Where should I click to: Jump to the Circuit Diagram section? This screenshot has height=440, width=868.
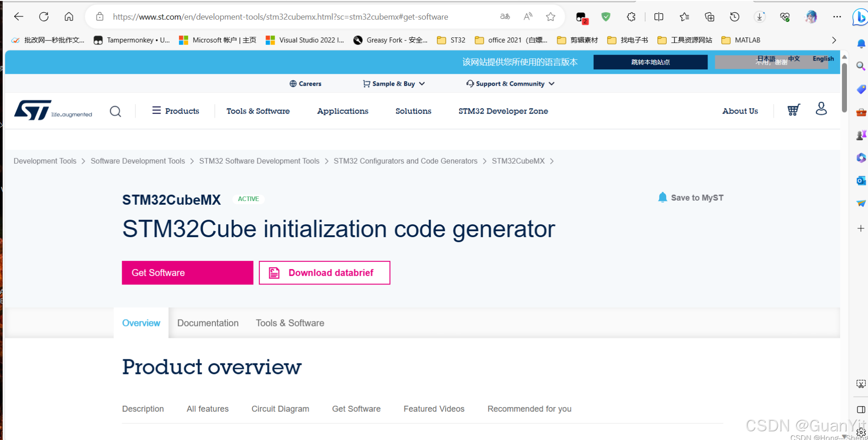pos(280,409)
